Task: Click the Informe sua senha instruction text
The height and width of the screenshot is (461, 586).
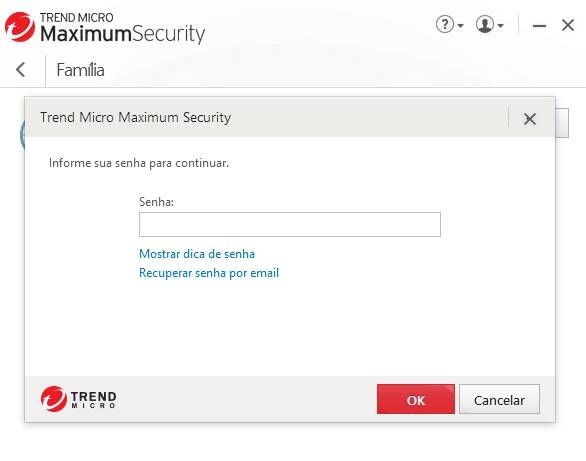Action: (x=139, y=163)
